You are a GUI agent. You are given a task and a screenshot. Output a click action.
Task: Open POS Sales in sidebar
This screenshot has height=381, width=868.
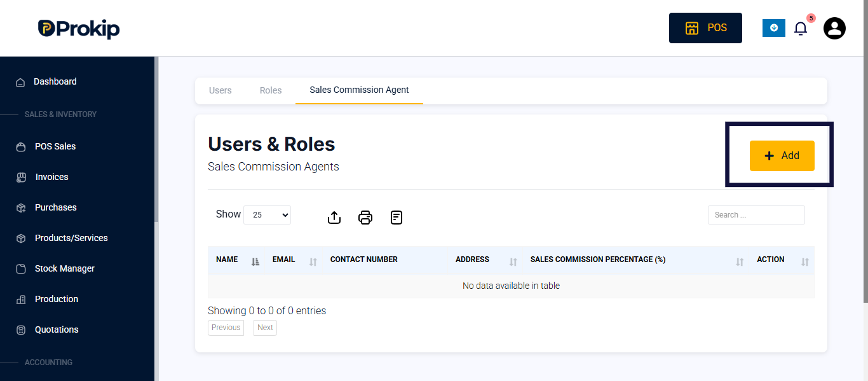pyautogui.click(x=55, y=146)
